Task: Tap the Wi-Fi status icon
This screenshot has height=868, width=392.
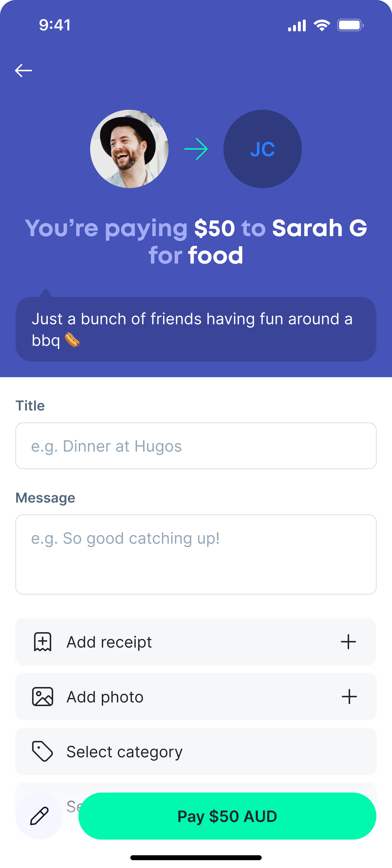Action: pyautogui.click(x=322, y=25)
